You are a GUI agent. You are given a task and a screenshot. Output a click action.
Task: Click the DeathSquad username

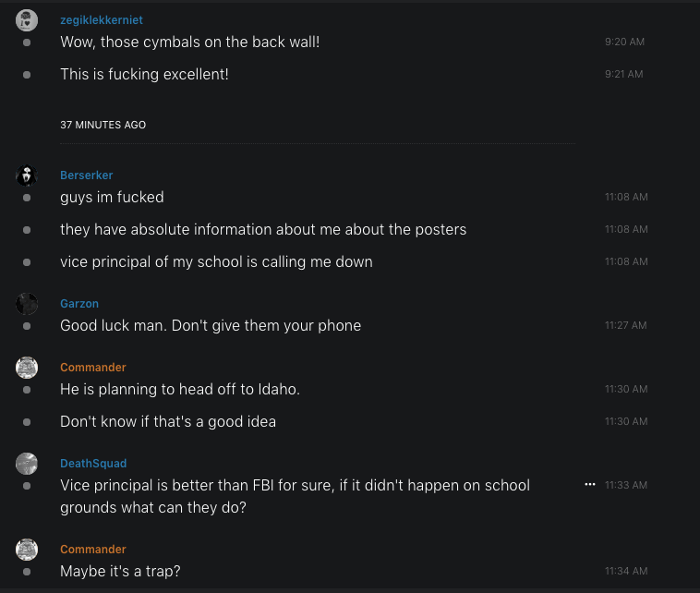click(x=93, y=464)
